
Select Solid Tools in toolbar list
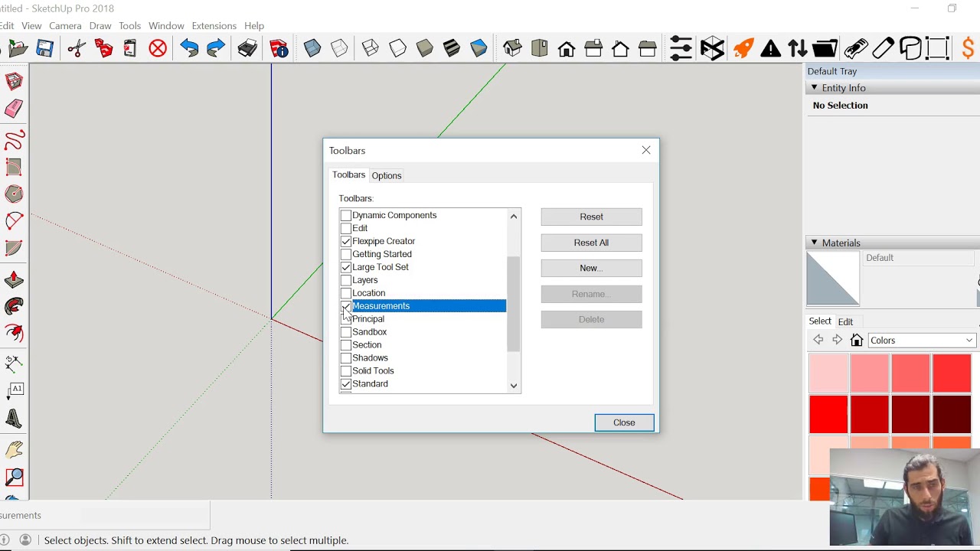[373, 371]
